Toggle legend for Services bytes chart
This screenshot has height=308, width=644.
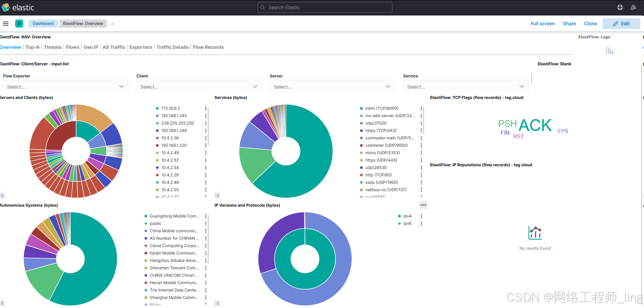pos(217,196)
